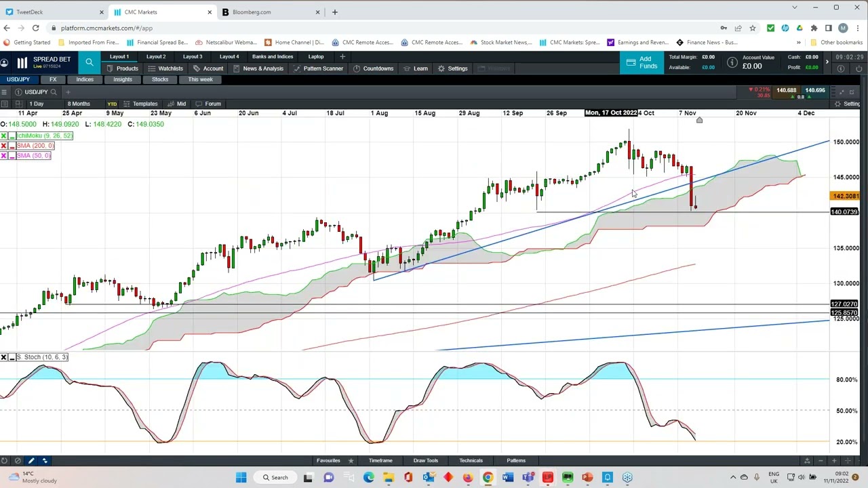
Task: Add a new chart tab
Action: [68, 92]
